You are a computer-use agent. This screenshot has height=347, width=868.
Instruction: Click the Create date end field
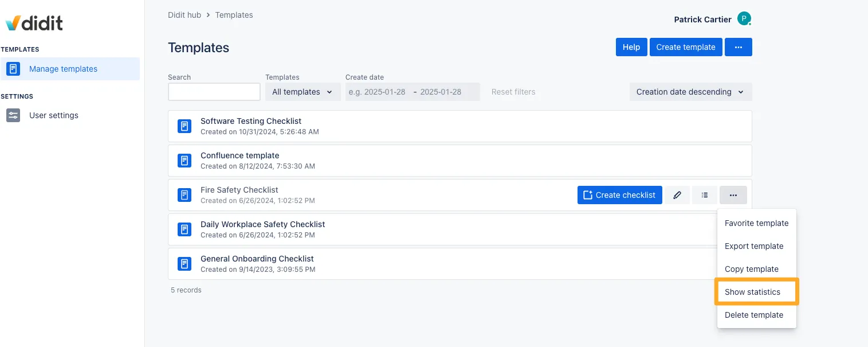[447, 92]
